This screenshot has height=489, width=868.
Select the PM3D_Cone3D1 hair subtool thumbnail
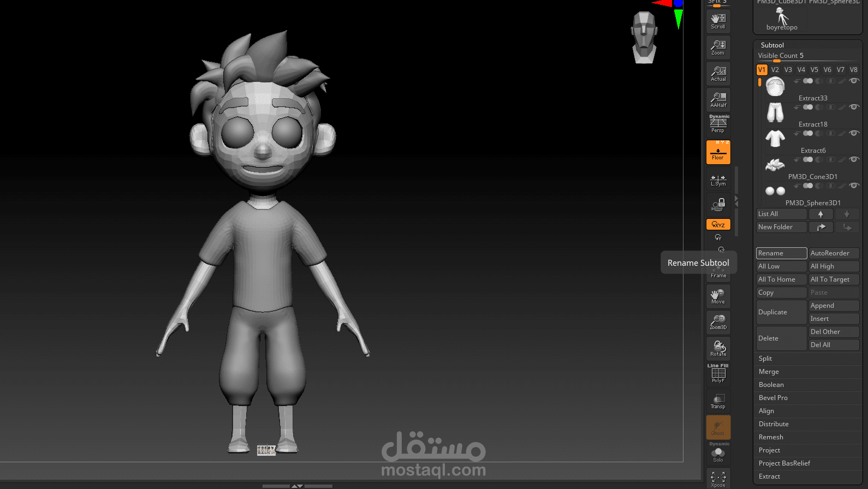pos(775,165)
